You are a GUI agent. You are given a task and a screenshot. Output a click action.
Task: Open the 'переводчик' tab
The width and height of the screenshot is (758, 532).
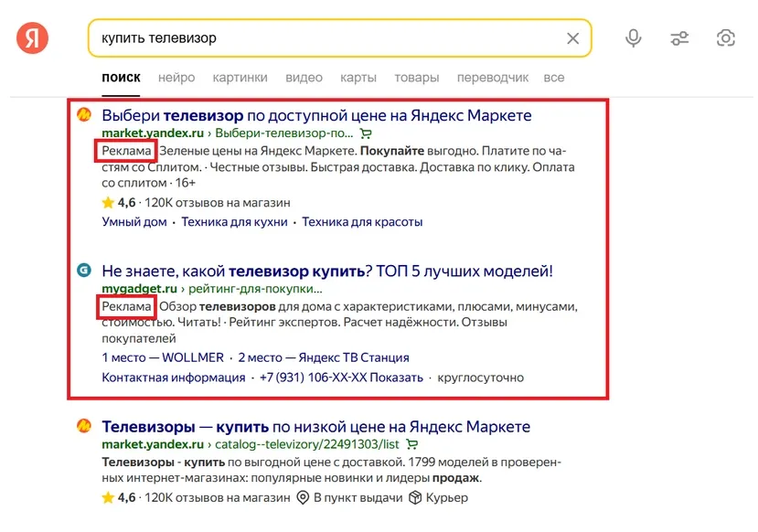pos(493,78)
